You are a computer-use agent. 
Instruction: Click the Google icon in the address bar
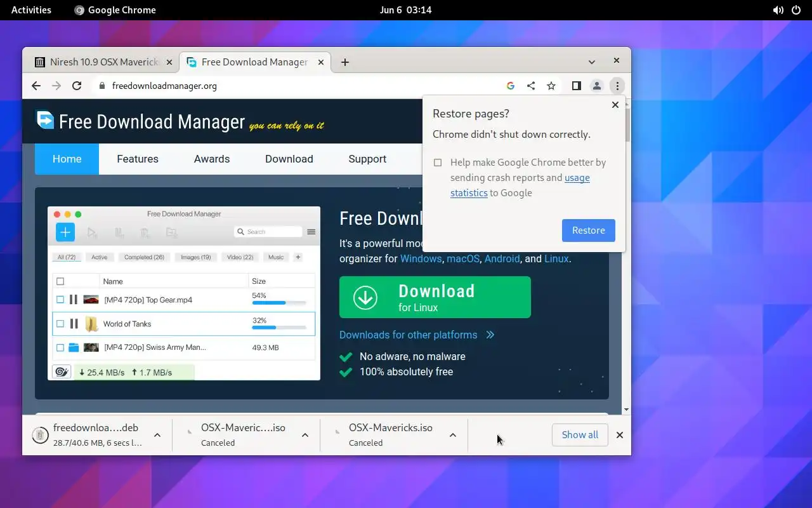tap(511, 86)
